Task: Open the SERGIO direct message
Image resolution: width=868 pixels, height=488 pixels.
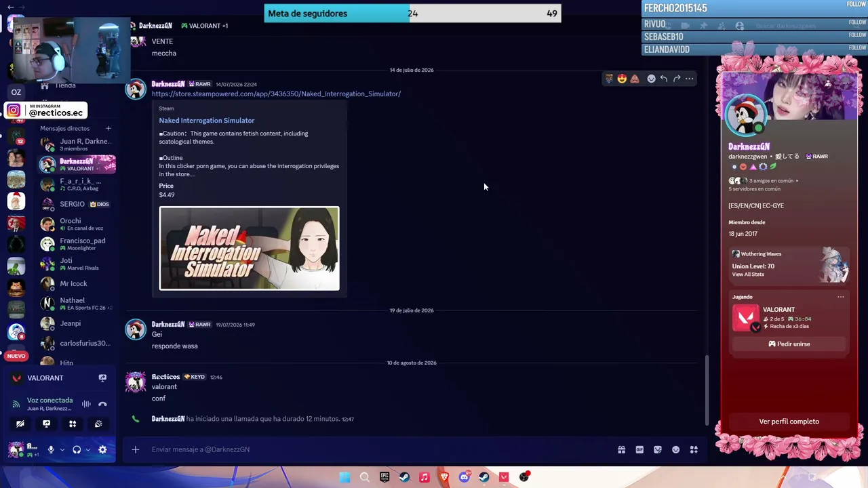Action: (x=77, y=204)
